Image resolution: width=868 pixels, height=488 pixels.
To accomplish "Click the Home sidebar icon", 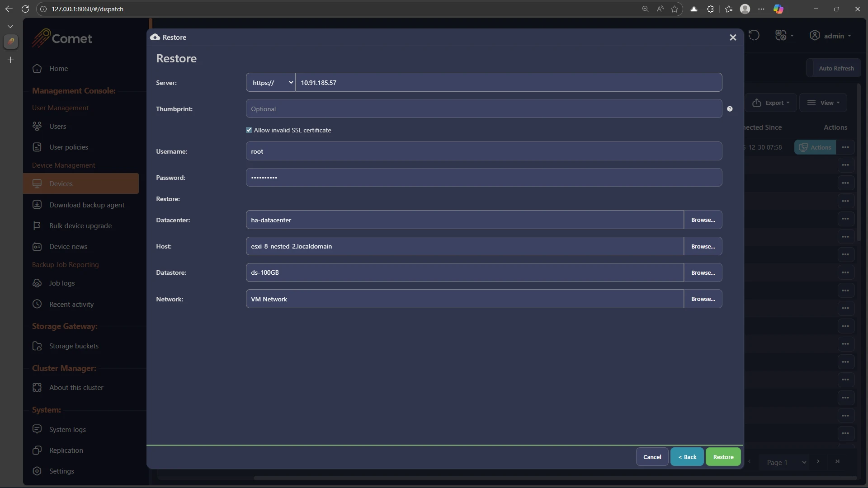I will [37, 68].
